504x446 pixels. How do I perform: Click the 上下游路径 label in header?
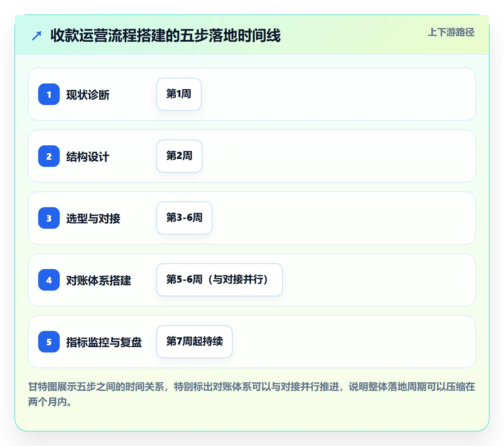(451, 32)
